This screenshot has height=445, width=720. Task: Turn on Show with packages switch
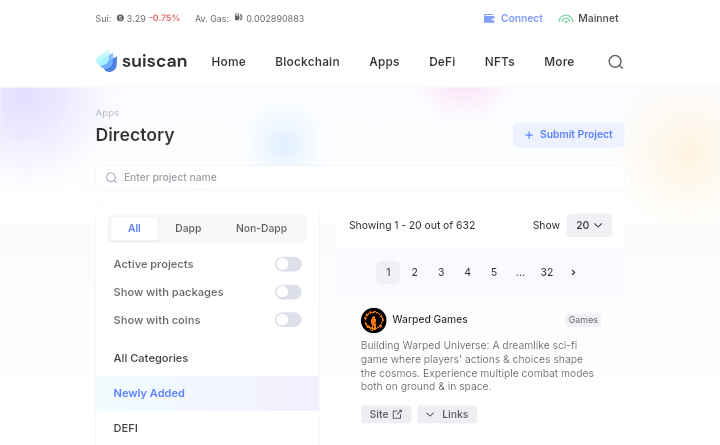pos(288,292)
